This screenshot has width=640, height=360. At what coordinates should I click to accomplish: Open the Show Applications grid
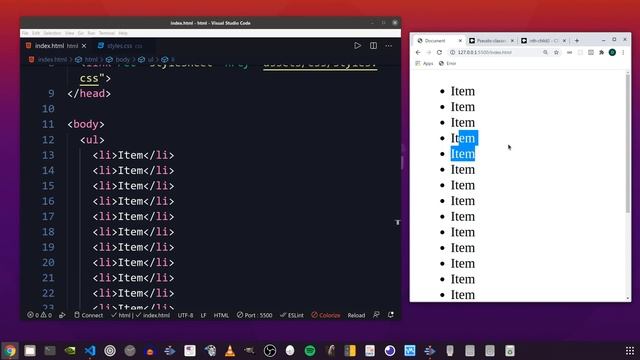pos(630,351)
